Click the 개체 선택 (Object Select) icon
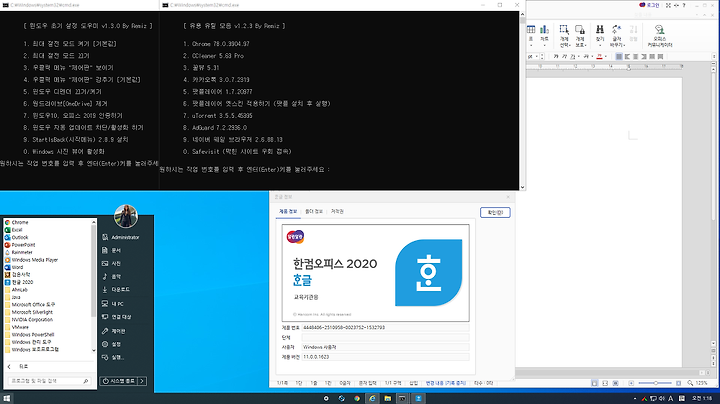Screen dimensions: 720x404 (564, 30)
